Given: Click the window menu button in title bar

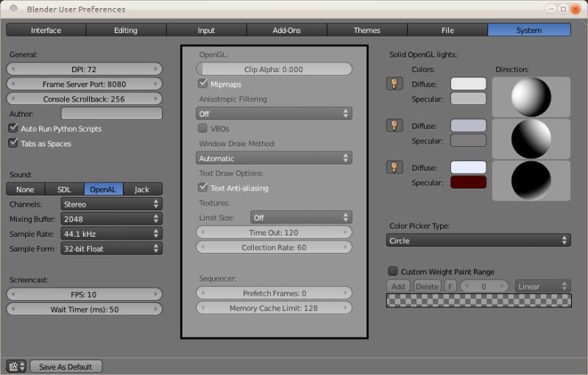Looking at the screenshot, I should [x=13, y=8].
